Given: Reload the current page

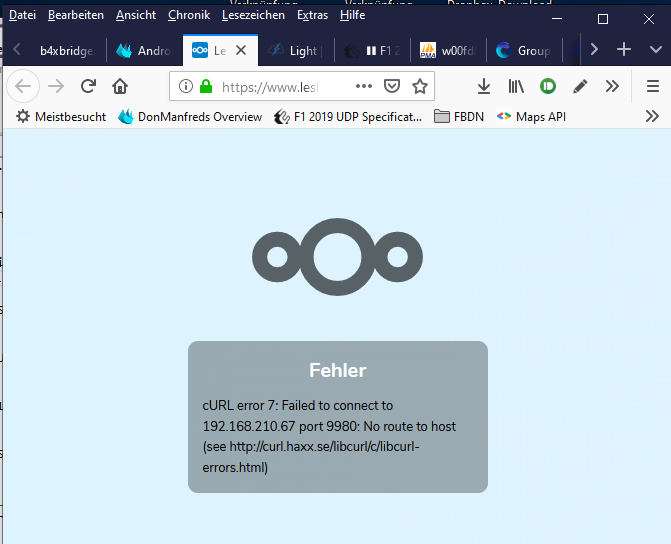Looking at the screenshot, I should coord(88,86).
